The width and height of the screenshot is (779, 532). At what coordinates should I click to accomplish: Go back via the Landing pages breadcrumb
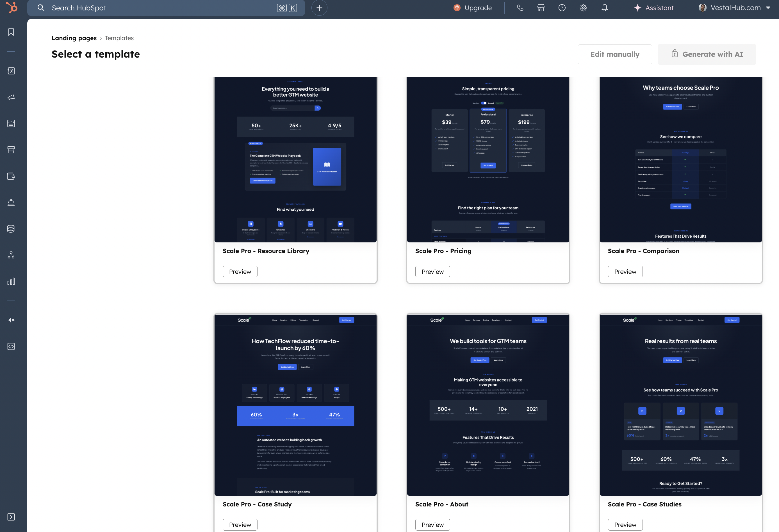[74, 38]
